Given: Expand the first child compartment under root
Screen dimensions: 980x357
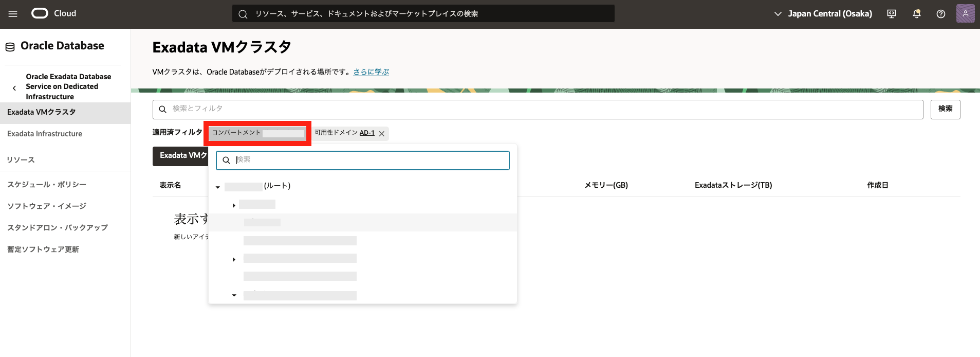Looking at the screenshot, I should (234, 205).
